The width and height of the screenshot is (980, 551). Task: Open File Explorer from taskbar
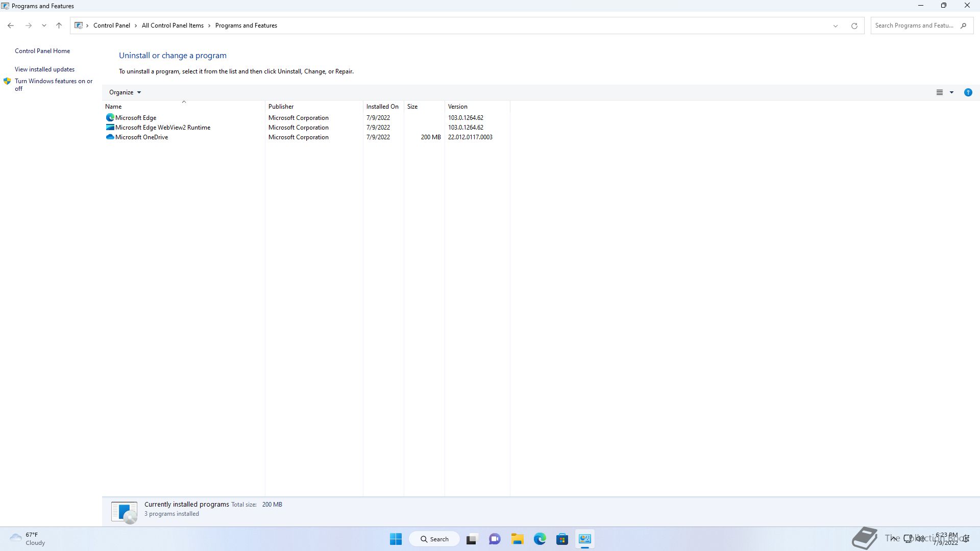(x=518, y=539)
